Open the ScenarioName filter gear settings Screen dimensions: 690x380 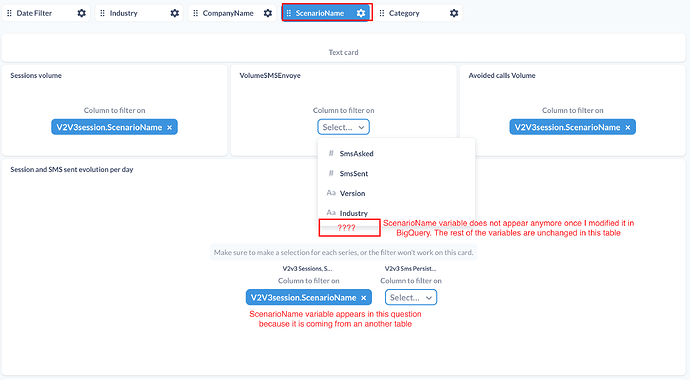(x=361, y=13)
